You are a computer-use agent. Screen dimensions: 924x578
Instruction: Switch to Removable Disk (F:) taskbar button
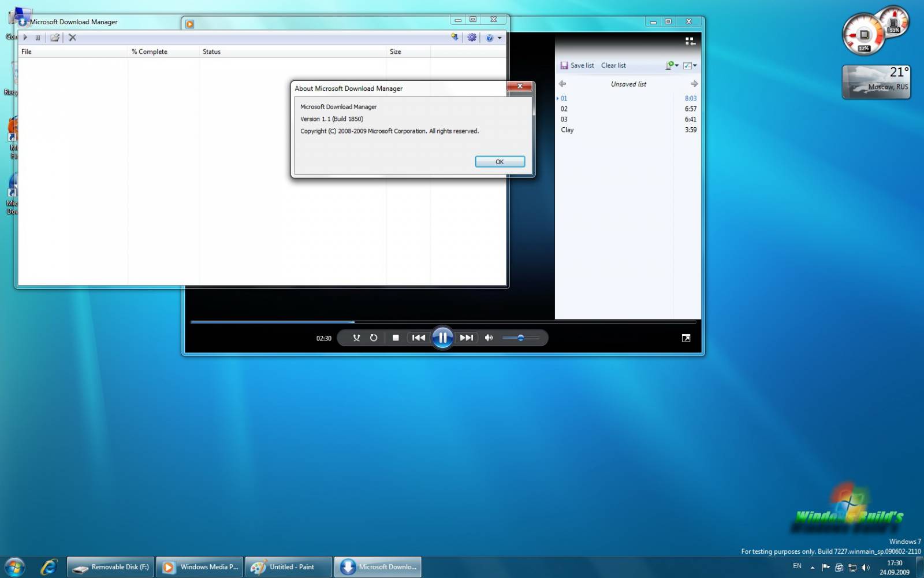click(x=111, y=567)
